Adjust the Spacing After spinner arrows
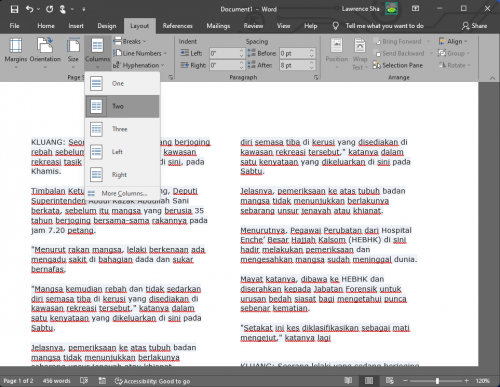The image size is (500, 387). point(311,65)
